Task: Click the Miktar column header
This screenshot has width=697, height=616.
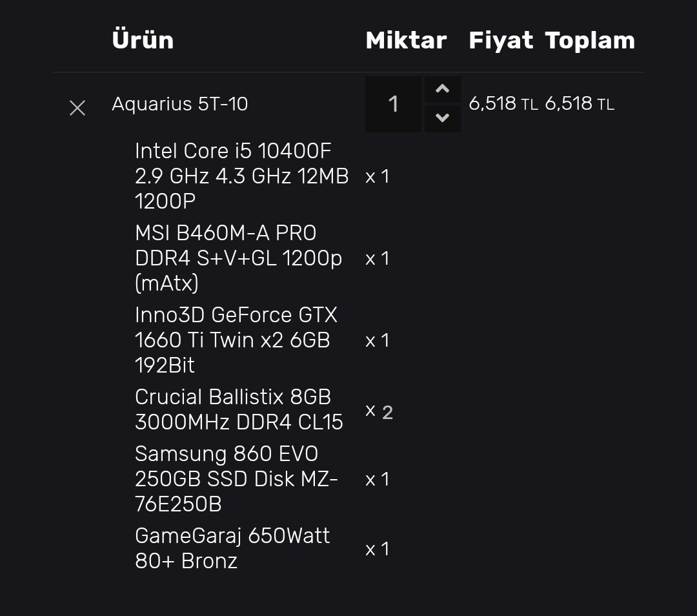Action: click(x=406, y=40)
